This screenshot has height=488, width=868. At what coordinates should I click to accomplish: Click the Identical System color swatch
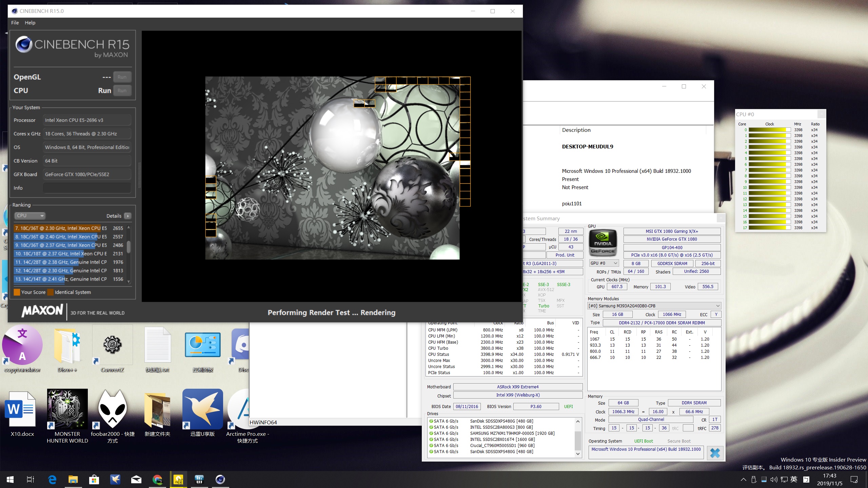click(50, 292)
